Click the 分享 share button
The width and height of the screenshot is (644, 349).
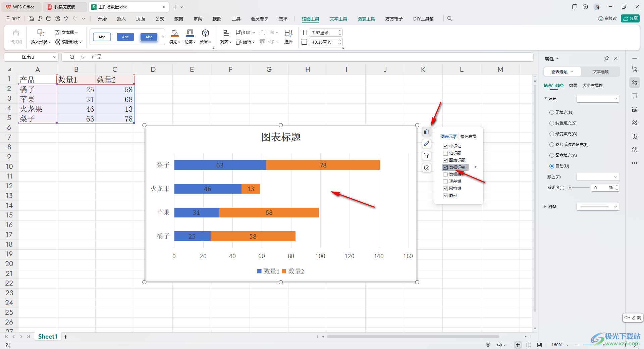[630, 18]
